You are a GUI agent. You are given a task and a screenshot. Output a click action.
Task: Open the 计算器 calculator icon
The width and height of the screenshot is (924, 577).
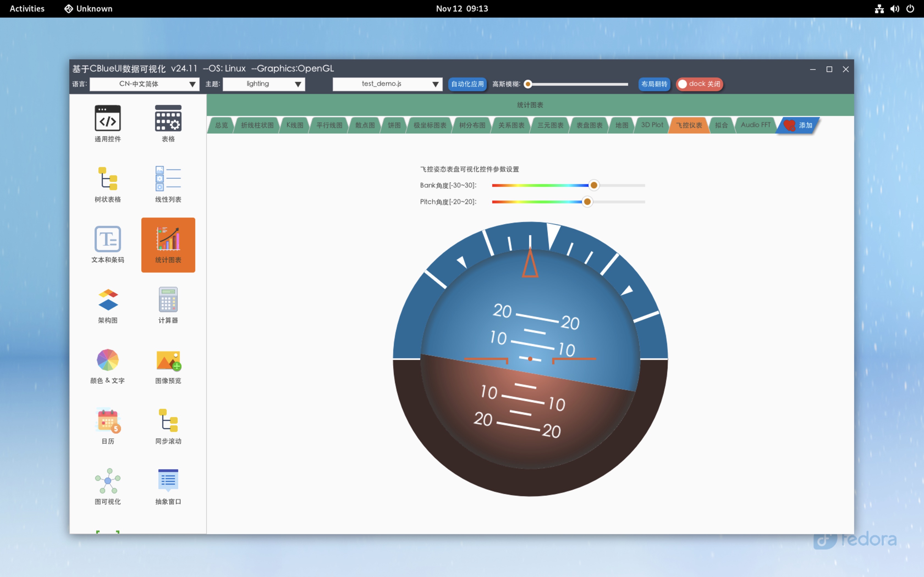coord(168,299)
